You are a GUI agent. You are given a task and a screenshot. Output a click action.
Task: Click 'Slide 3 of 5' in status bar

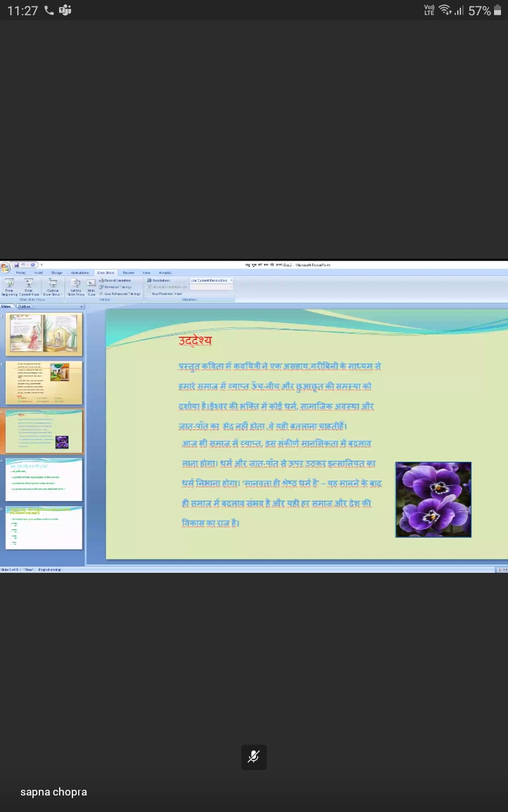tap(10, 570)
